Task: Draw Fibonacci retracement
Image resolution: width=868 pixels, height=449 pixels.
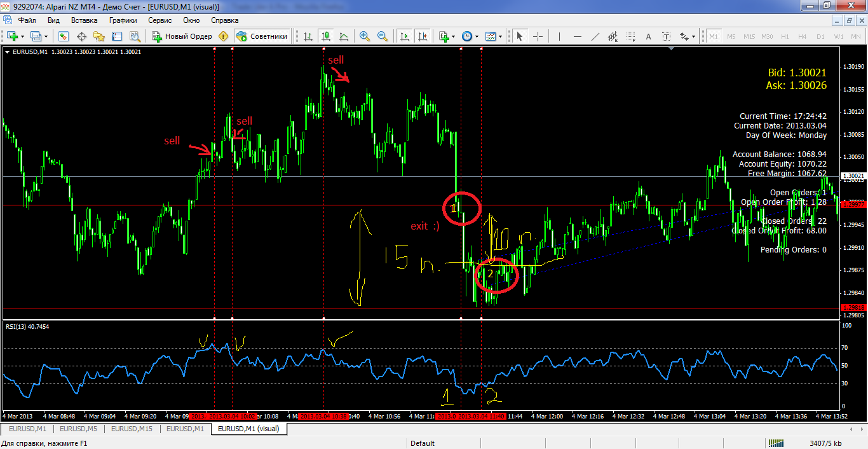Action: [631, 36]
